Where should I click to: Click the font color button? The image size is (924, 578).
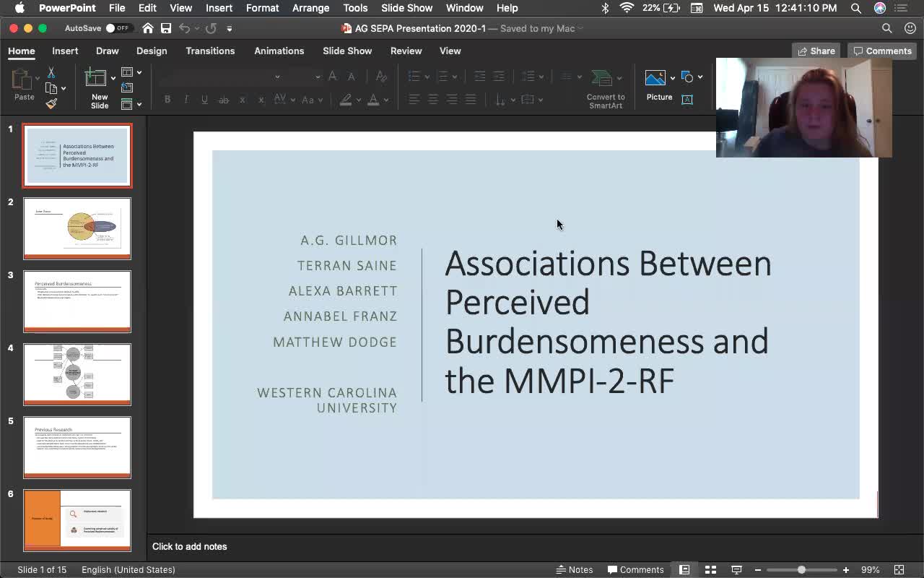tap(372, 100)
